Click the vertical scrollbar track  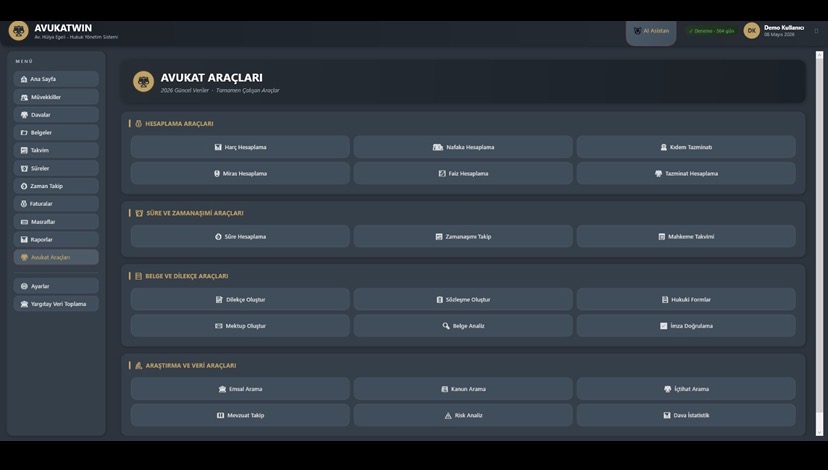click(820, 243)
